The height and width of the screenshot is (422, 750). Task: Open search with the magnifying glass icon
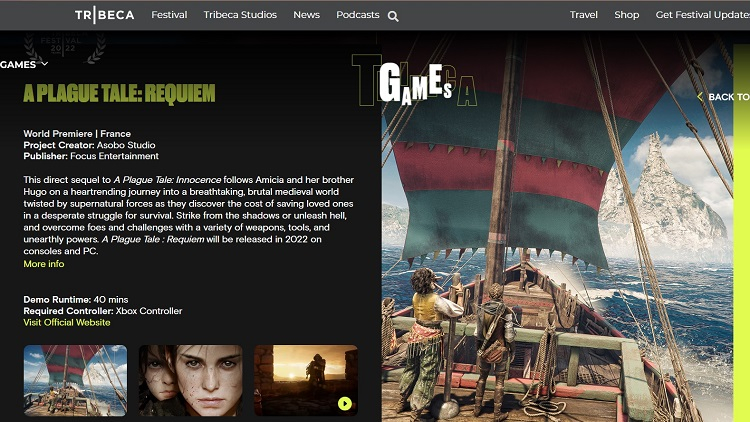pyautogui.click(x=393, y=16)
